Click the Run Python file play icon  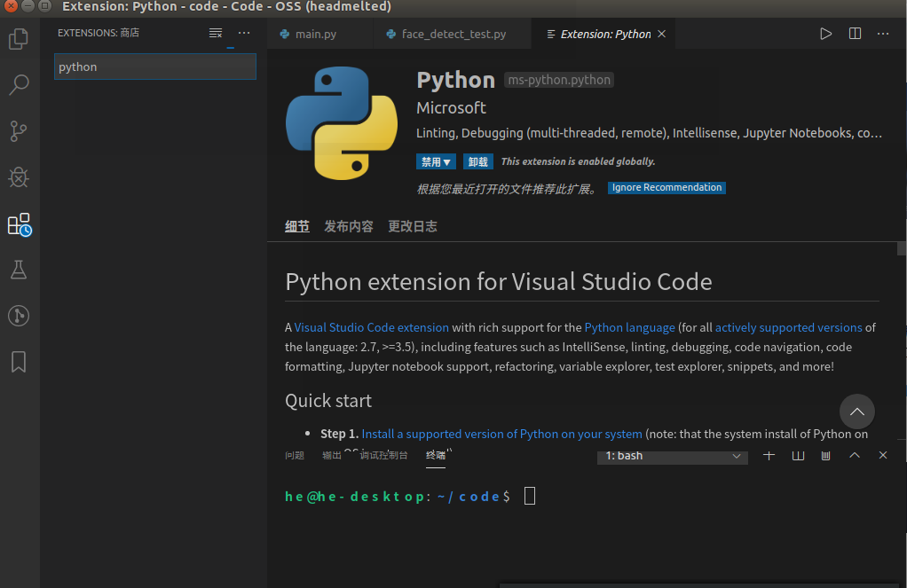pos(826,34)
